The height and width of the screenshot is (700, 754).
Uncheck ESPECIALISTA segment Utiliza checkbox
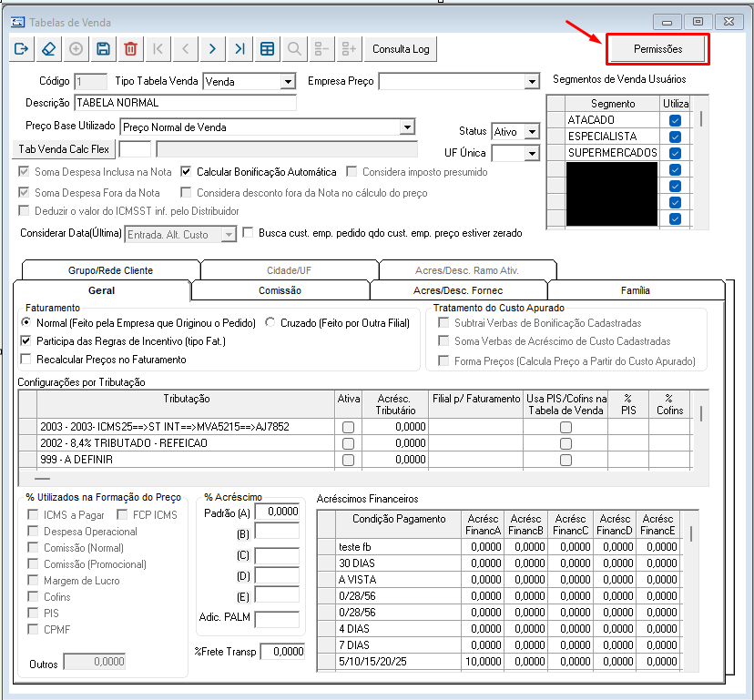tap(675, 137)
